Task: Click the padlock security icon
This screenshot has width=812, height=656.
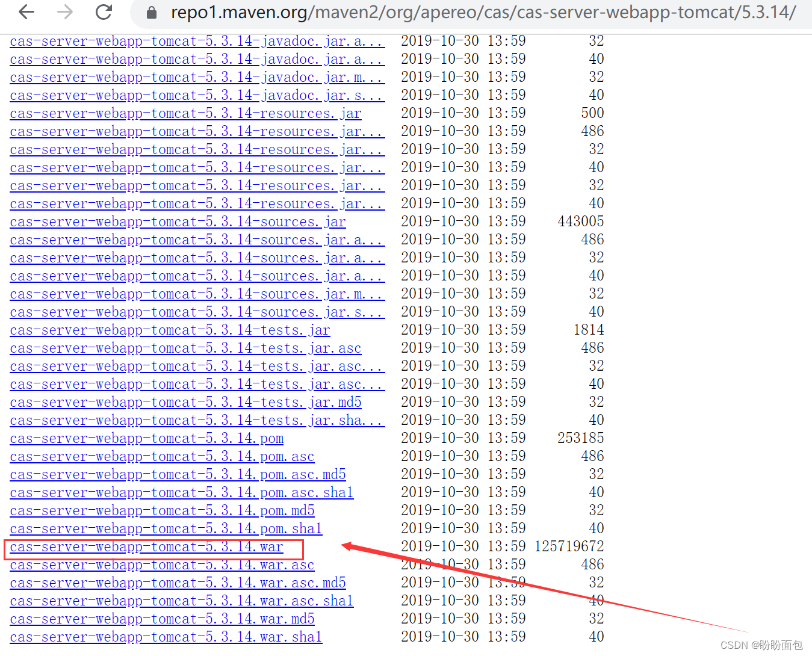Action: click(150, 11)
